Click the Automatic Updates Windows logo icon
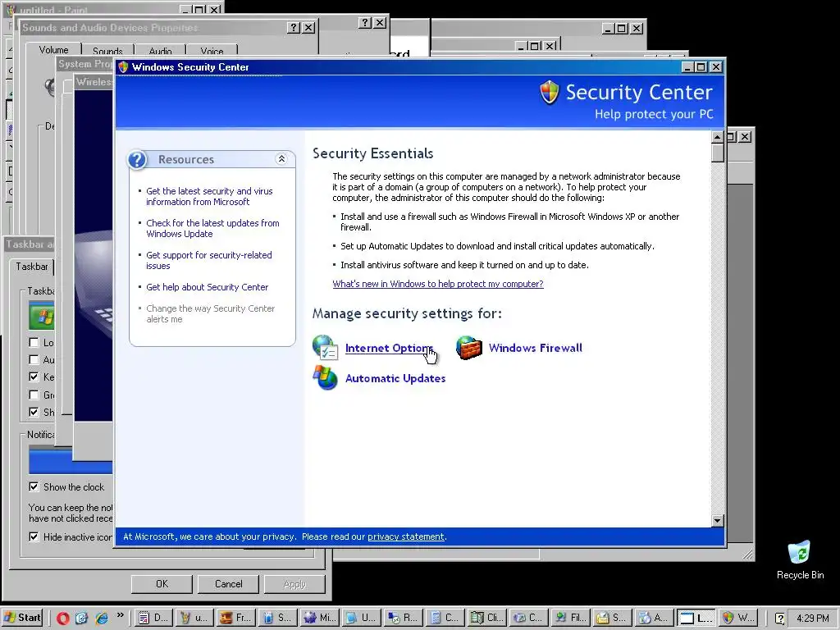Image resolution: width=840 pixels, height=630 pixels. point(325,377)
